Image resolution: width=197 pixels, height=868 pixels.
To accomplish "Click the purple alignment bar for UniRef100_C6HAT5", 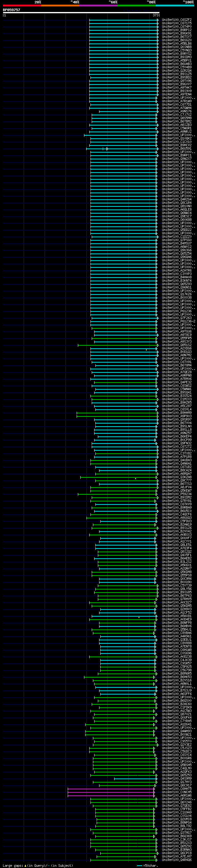I will 111,789.
